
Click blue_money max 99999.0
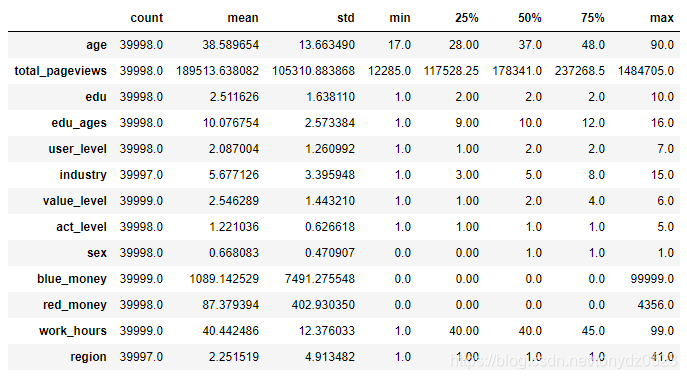click(x=652, y=279)
